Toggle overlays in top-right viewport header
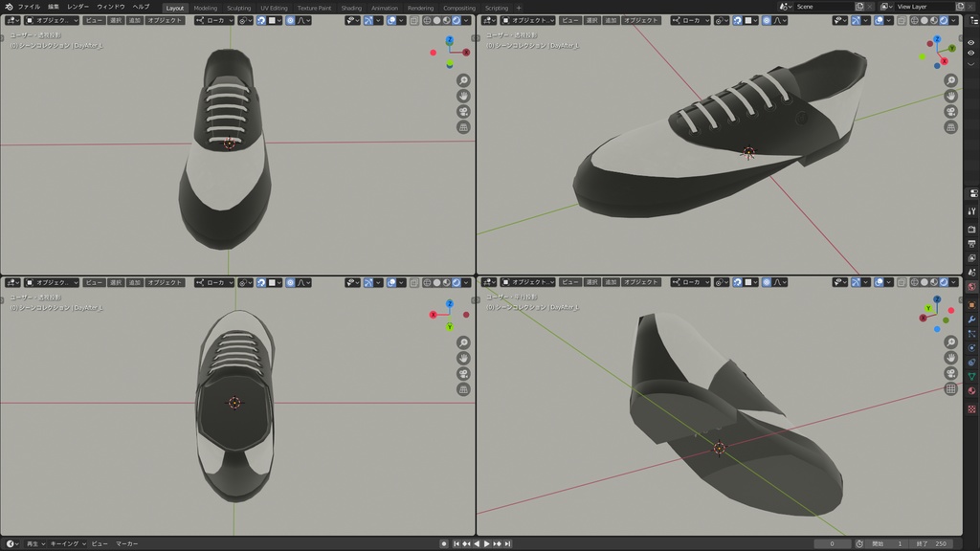 tap(879, 21)
